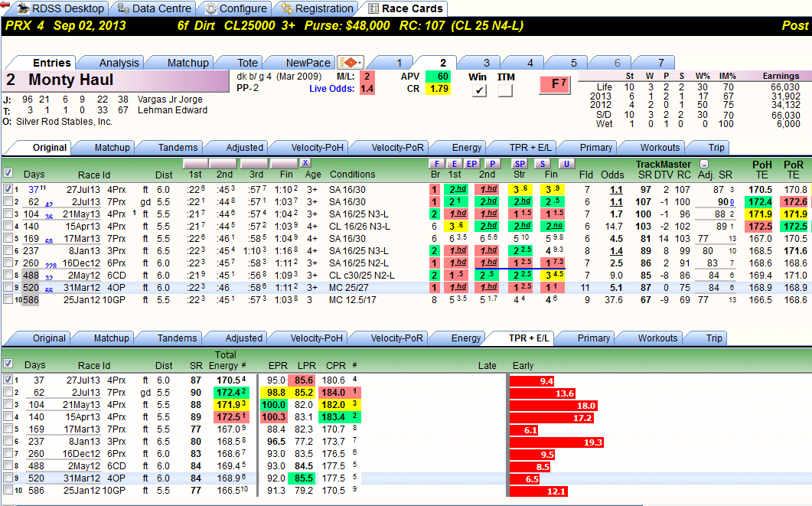Open the orange diamond silks dropdown

pos(351,63)
